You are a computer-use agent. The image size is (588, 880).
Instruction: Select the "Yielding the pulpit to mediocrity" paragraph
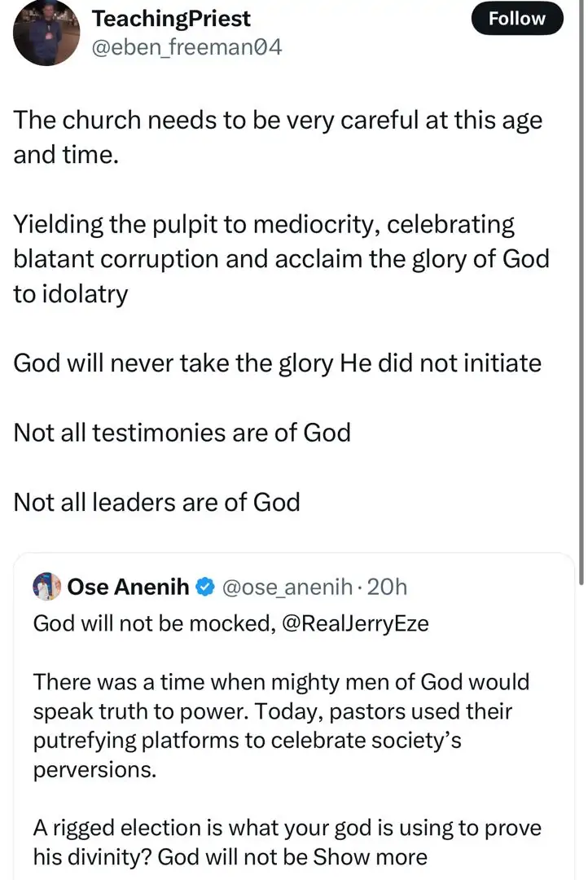[x=281, y=258]
